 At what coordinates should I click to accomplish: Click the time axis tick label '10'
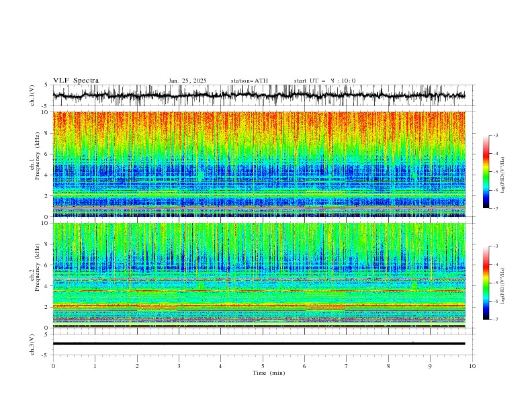472,366
